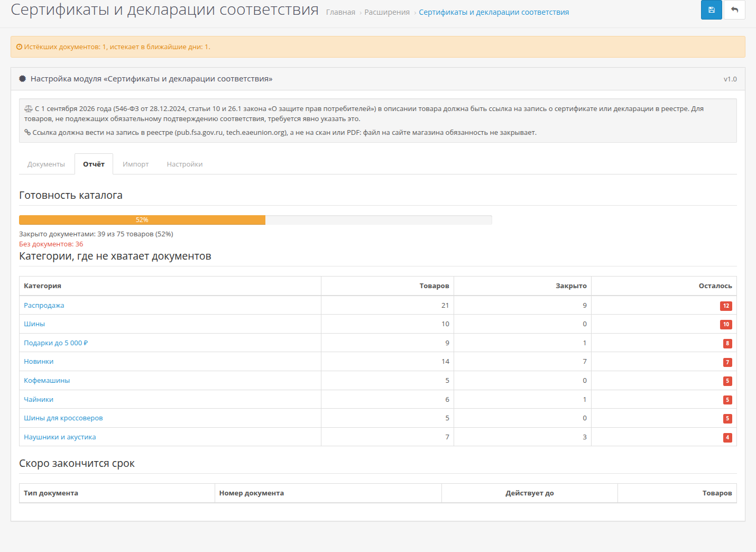The width and height of the screenshot is (756, 552).
Task: Click value 21 in Распродажа row
Action: coord(445,306)
